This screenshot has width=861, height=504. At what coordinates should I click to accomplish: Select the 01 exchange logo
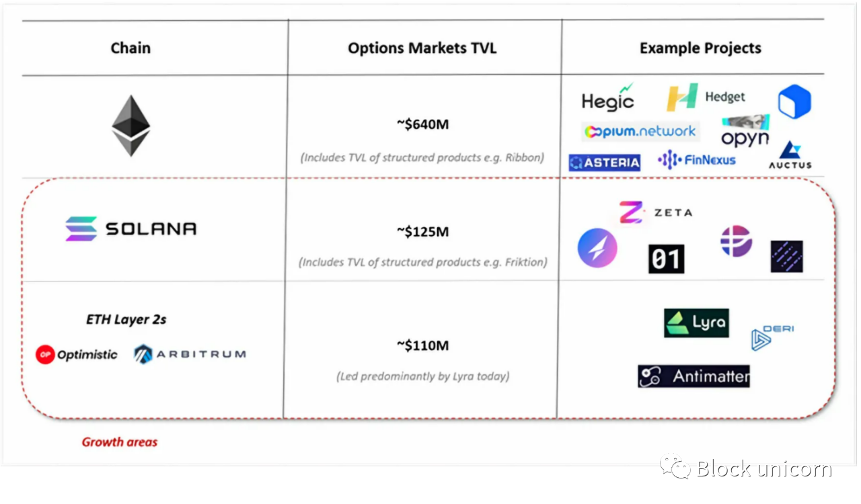(x=666, y=259)
